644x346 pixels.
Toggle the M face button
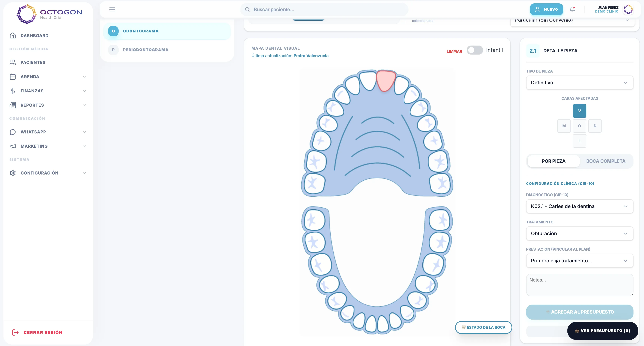coord(564,126)
